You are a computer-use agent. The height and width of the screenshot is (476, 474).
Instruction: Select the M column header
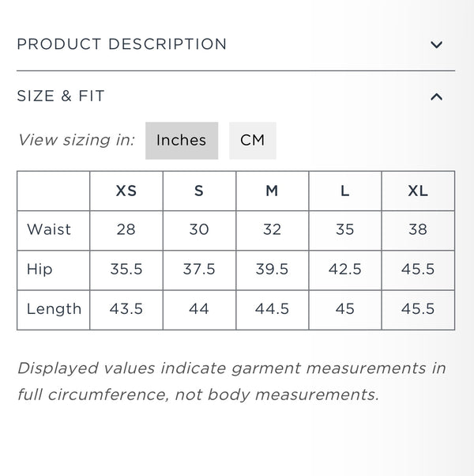[x=272, y=191]
